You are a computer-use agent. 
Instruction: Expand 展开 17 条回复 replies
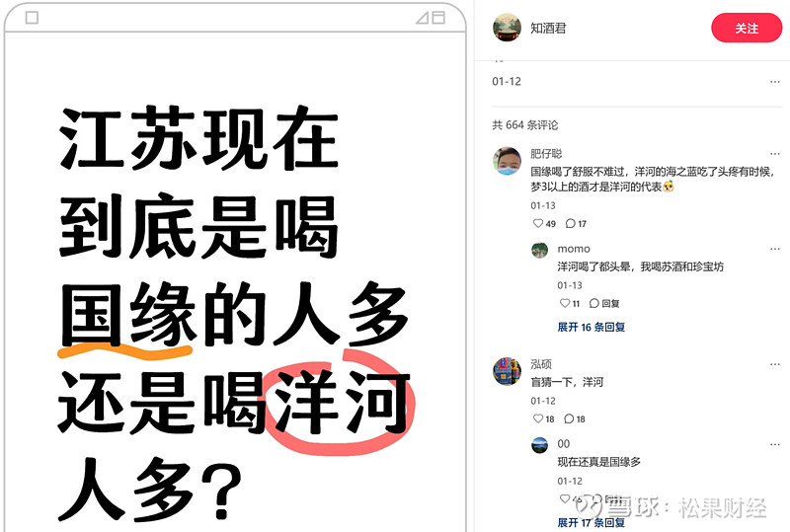[x=591, y=522]
